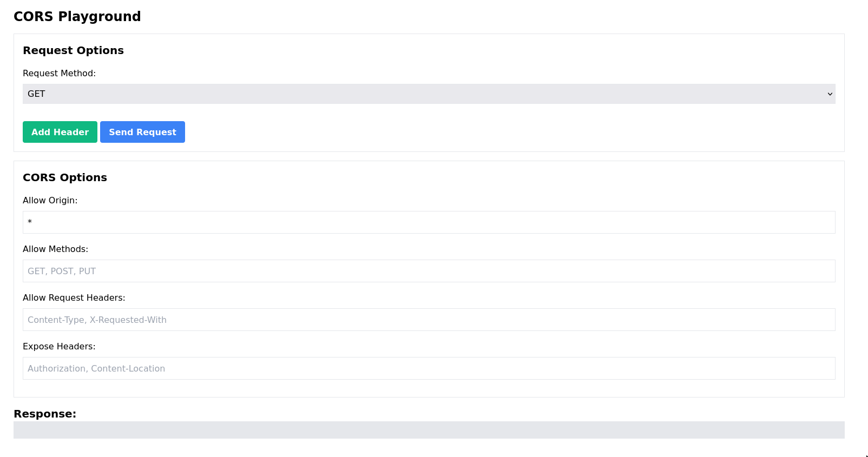Click the "Content-Type, X-Requested-With" placeholder text
This screenshot has width=868, height=457.
pos(97,320)
